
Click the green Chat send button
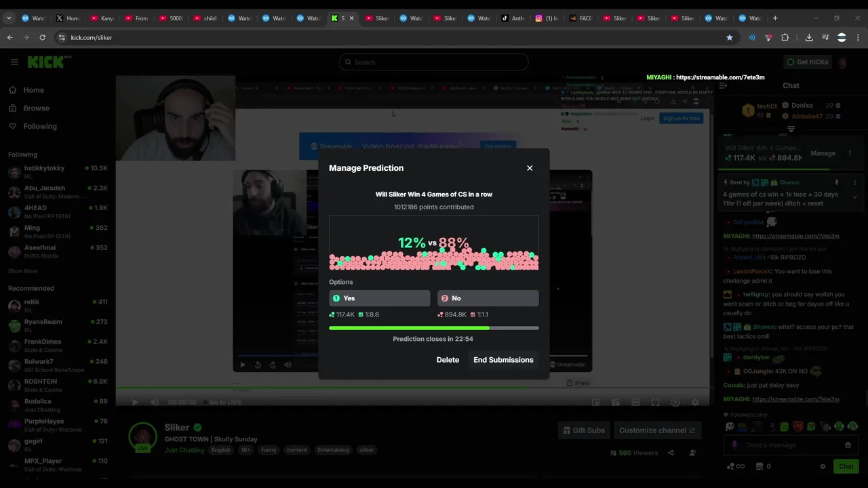(846, 466)
